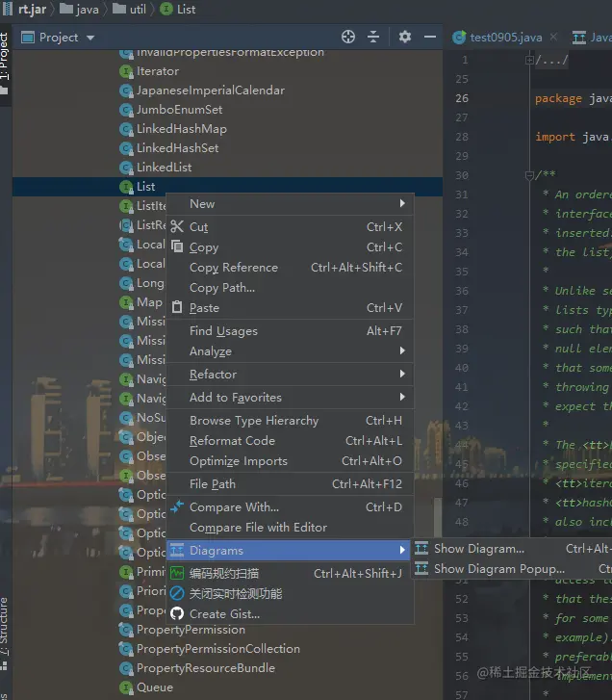The height and width of the screenshot is (700, 612).
Task: Click the Compare With arrows icon
Action: [x=177, y=506]
